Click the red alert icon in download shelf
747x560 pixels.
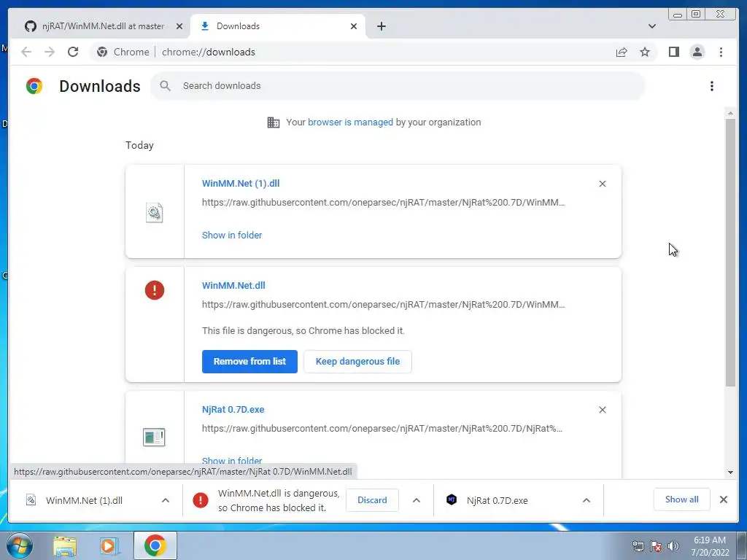point(201,500)
